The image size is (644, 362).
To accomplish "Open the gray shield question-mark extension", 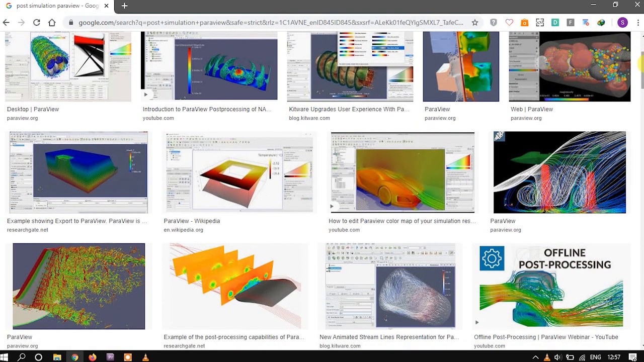I will click(x=494, y=22).
